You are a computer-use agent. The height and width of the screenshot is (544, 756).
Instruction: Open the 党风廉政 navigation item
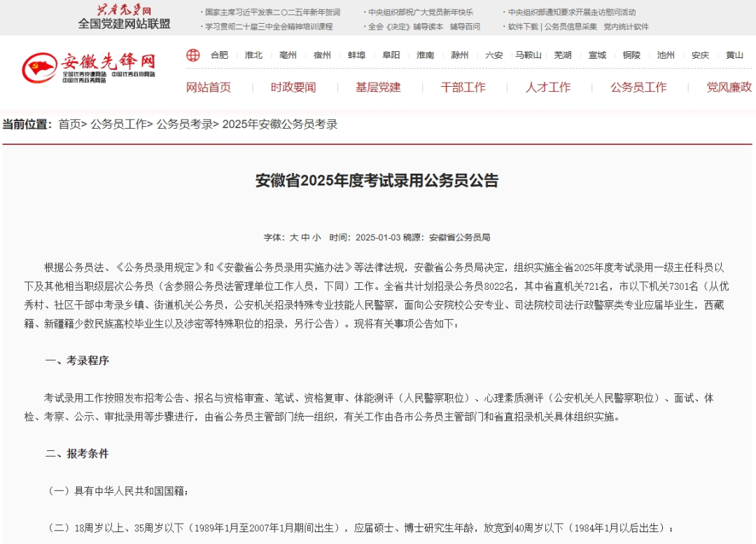tap(729, 88)
